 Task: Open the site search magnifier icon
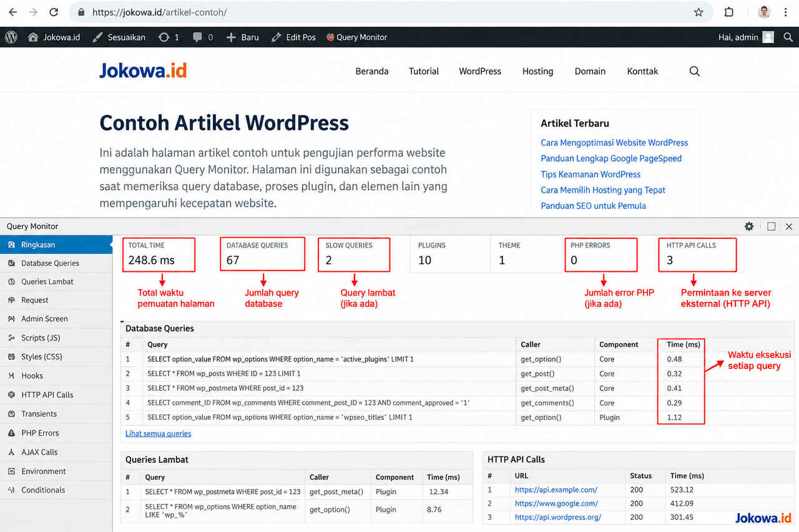pos(695,71)
